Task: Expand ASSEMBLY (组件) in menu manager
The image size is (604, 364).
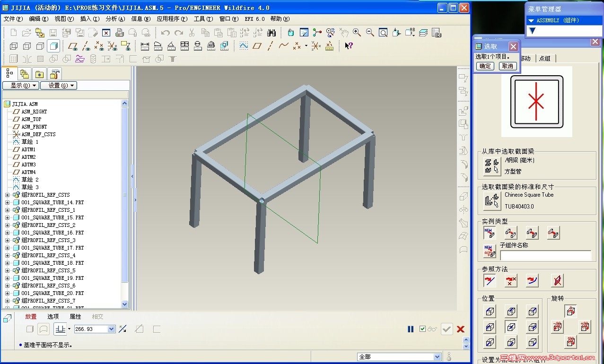Action: point(532,20)
